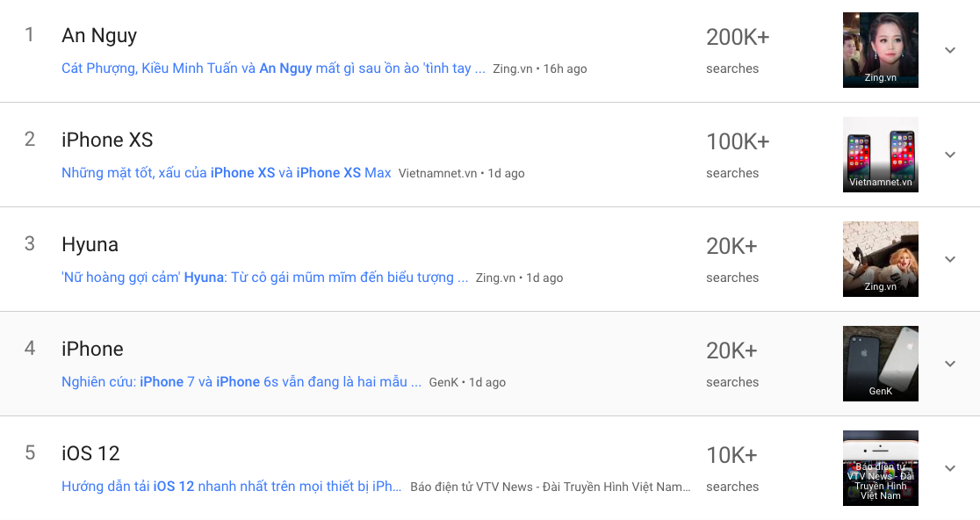Open the Hyuna Zing.vn thumbnail image
The width and height of the screenshot is (980, 520).
[880, 259]
